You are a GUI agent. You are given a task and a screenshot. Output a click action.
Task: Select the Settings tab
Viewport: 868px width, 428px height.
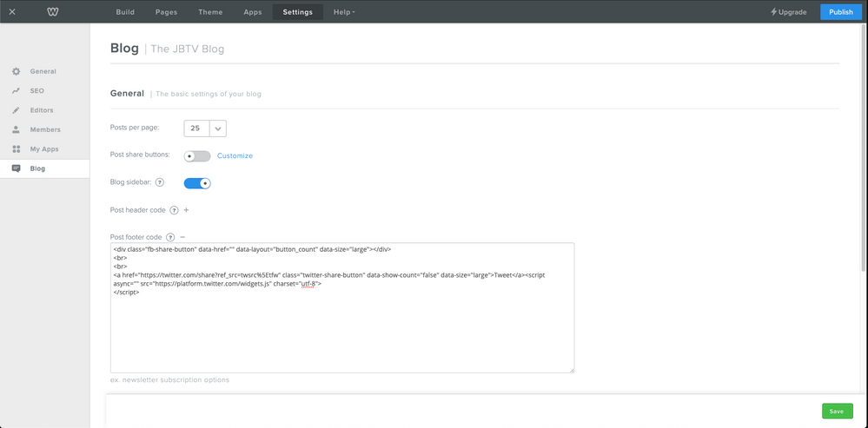298,12
